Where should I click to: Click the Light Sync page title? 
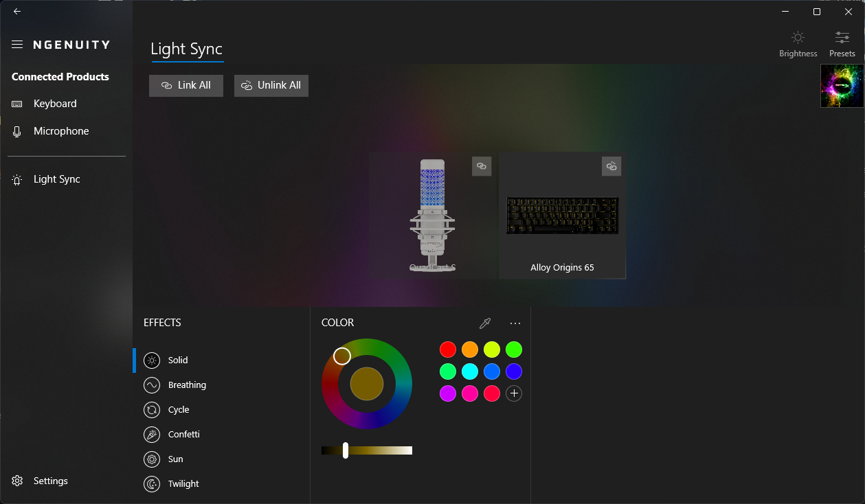tap(187, 49)
